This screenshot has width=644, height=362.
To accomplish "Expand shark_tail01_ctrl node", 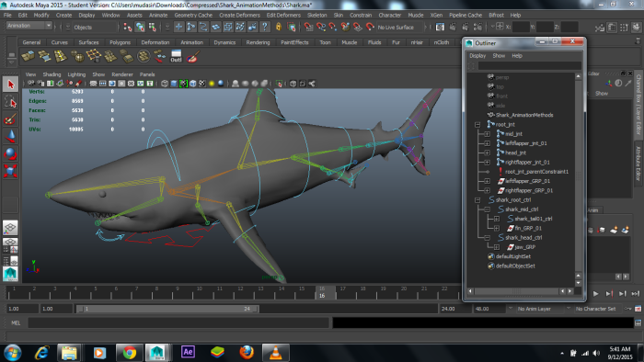I will pyautogui.click(x=497, y=219).
